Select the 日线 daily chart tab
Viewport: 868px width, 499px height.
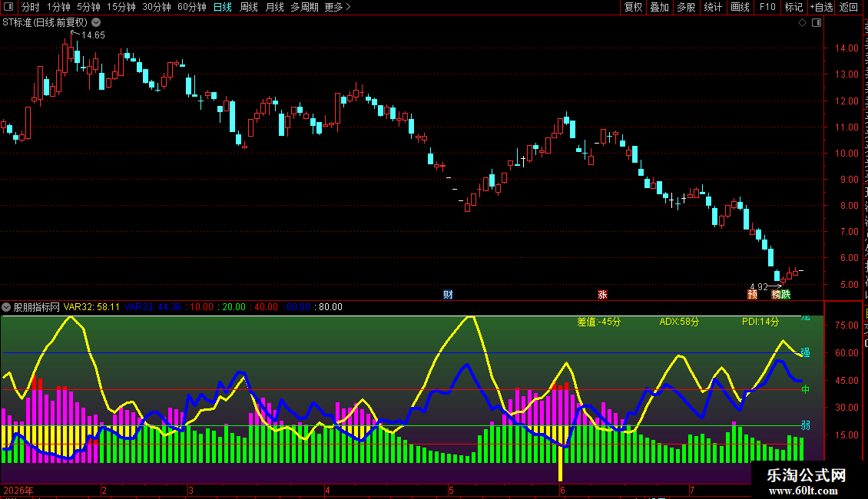point(223,7)
